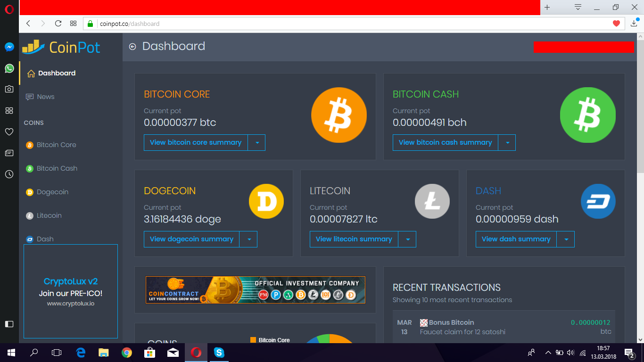Open Skype from the taskbar
Image resolution: width=644 pixels, height=362 pixels.
click(219, 353)
